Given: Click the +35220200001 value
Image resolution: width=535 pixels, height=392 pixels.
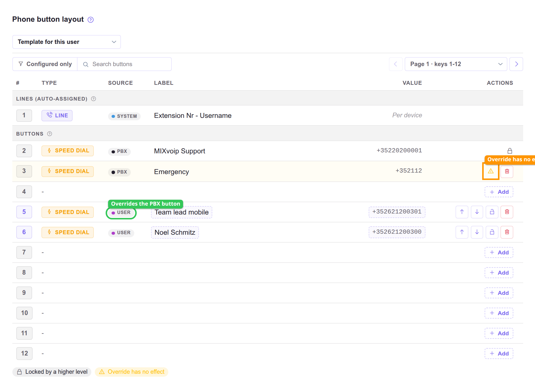Looking at the screenshot, I should 399,151.
